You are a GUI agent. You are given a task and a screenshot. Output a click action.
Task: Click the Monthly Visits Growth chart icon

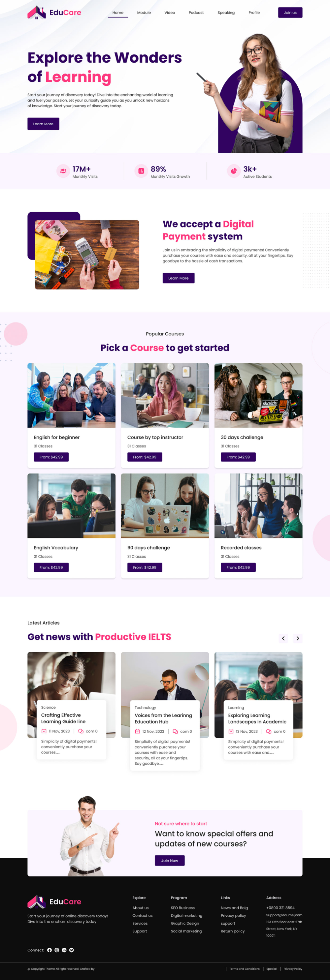[x=141, y=171]
